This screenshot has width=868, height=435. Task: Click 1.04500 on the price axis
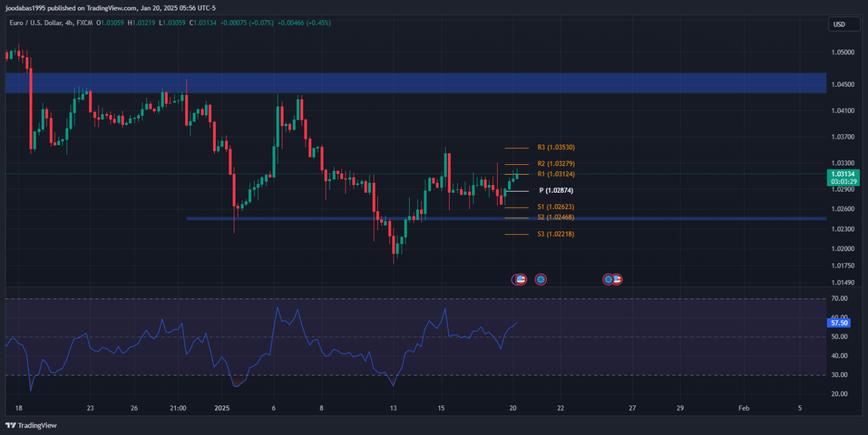point(843,84)
